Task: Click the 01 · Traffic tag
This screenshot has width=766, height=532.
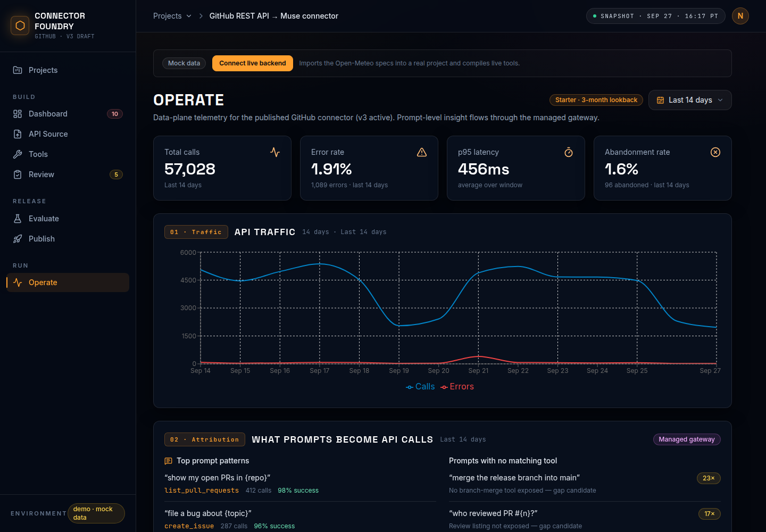Action: click(x=196, y=232)
